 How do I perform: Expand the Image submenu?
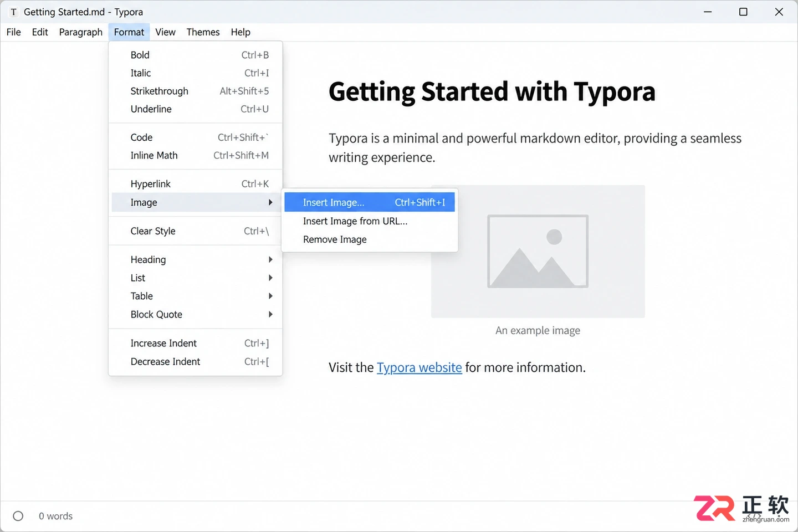coord(196,202)
